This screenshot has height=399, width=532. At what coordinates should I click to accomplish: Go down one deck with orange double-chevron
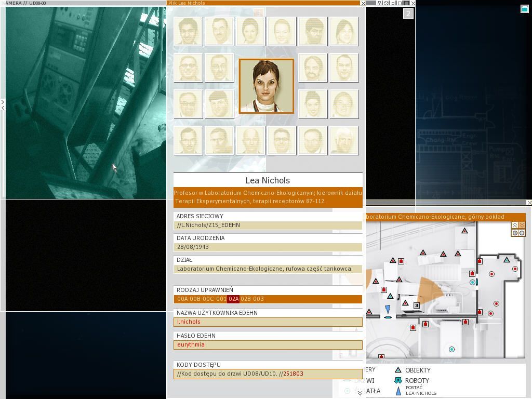pos(522,225)
